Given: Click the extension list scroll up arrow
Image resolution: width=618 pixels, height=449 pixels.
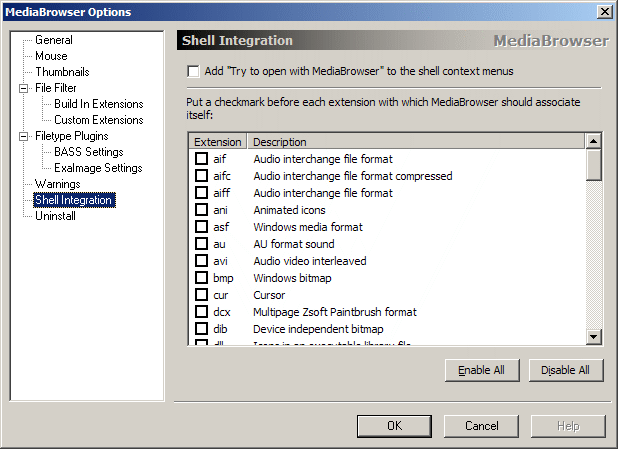Looking at the screenshot, I should pyautogui.click(x=594, y=141).
